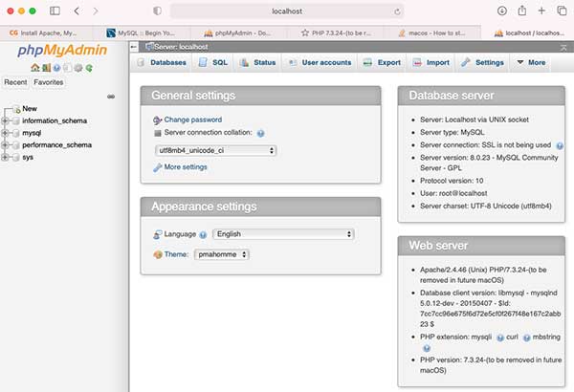The height and width of the screenshot is (392, 574).
Task: Show tab overview icon
Action: click(562, 11)
